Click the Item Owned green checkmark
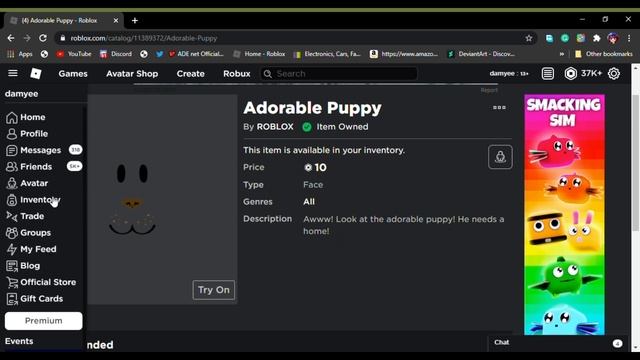This screenshot has width=640, height=360. (x=307, y=127)
